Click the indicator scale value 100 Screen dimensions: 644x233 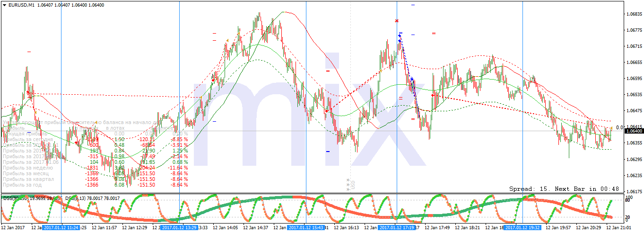pyautogui.click(x=629, y=197)
